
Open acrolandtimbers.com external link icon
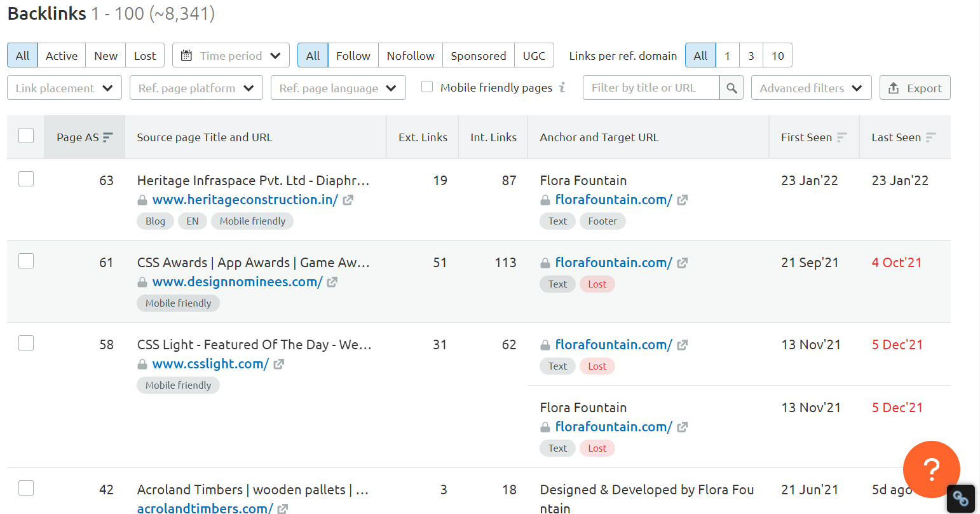pos(283,508)
